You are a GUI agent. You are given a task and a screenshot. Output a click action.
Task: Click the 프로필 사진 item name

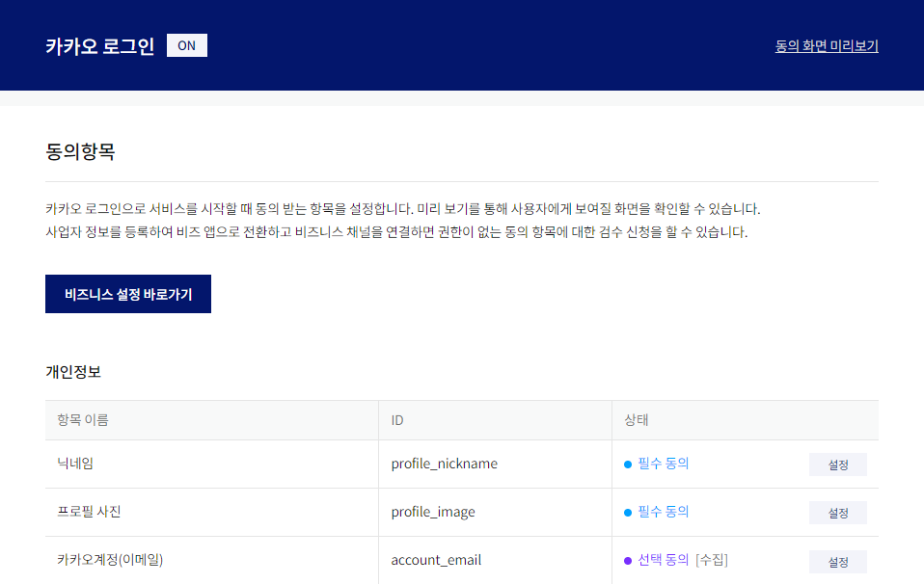(89, 512)
